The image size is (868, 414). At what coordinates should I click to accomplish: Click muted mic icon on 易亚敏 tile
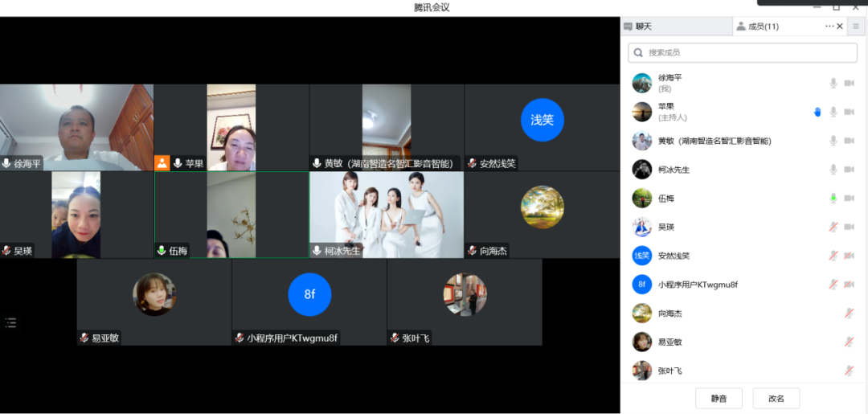pyautogui.click(x=84, y=338)
